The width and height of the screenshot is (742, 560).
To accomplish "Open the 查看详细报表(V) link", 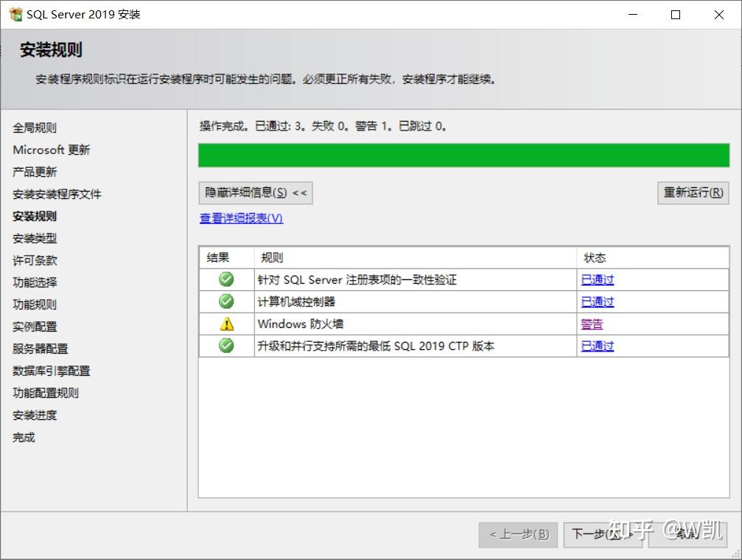I will (241, 218).
